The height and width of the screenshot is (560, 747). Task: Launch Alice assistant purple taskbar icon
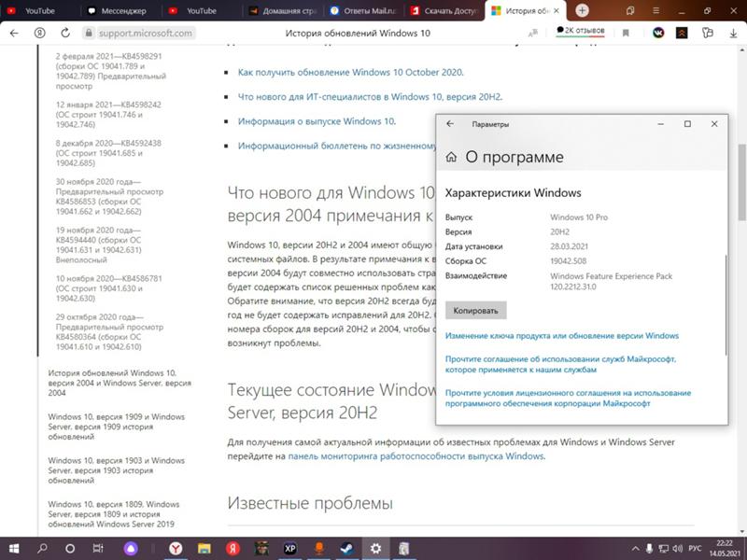[x=130, y=548]
